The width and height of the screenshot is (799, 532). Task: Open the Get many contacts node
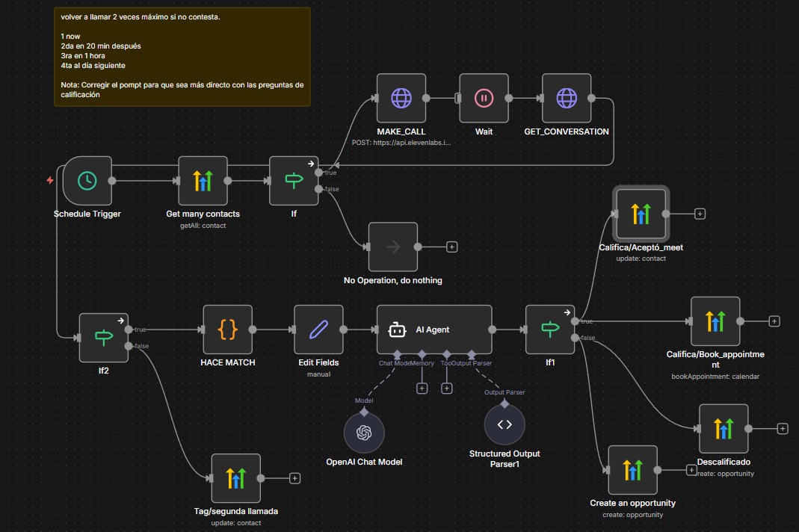point(203,181)
